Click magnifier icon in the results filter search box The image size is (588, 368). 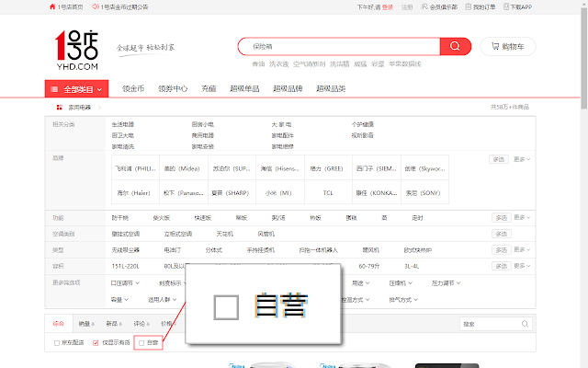pos(525,324)
